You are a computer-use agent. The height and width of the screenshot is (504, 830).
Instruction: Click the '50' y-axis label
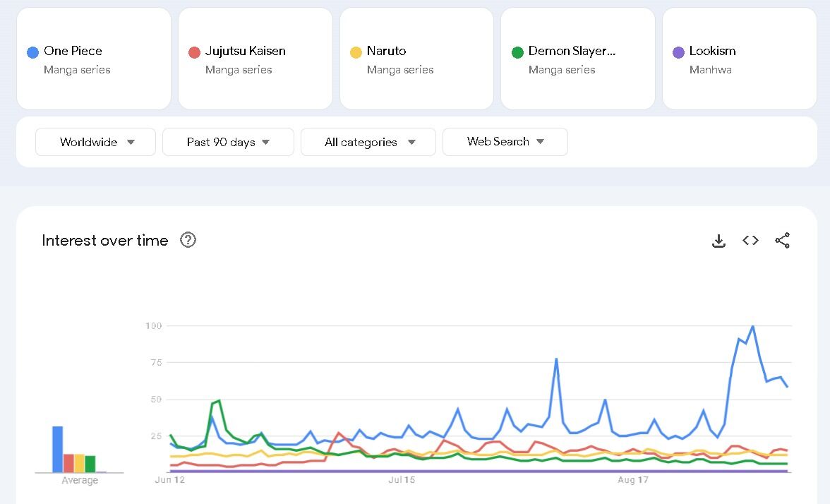tap(156, 400)
